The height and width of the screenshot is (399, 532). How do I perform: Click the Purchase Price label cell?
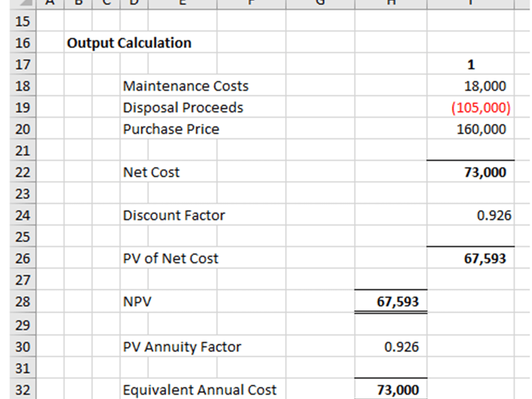pyautogui.click(x=171, y=129)
